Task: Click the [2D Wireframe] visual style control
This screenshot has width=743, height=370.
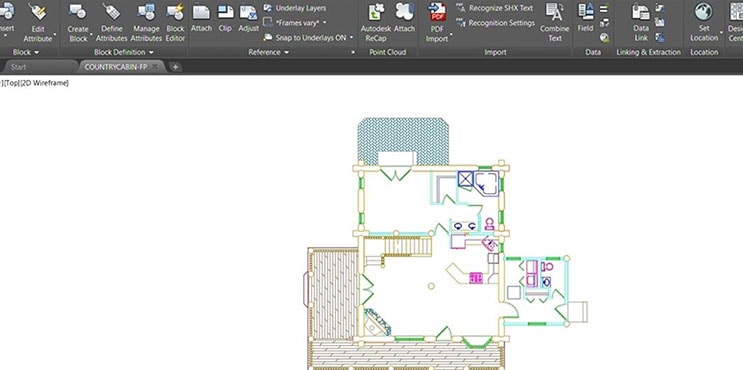Action: (x=44, y=83)
